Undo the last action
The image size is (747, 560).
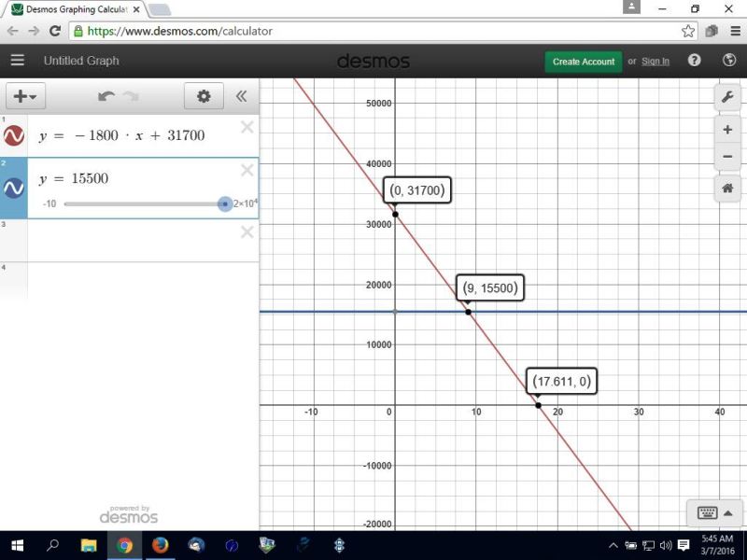(x=106, y=96)
